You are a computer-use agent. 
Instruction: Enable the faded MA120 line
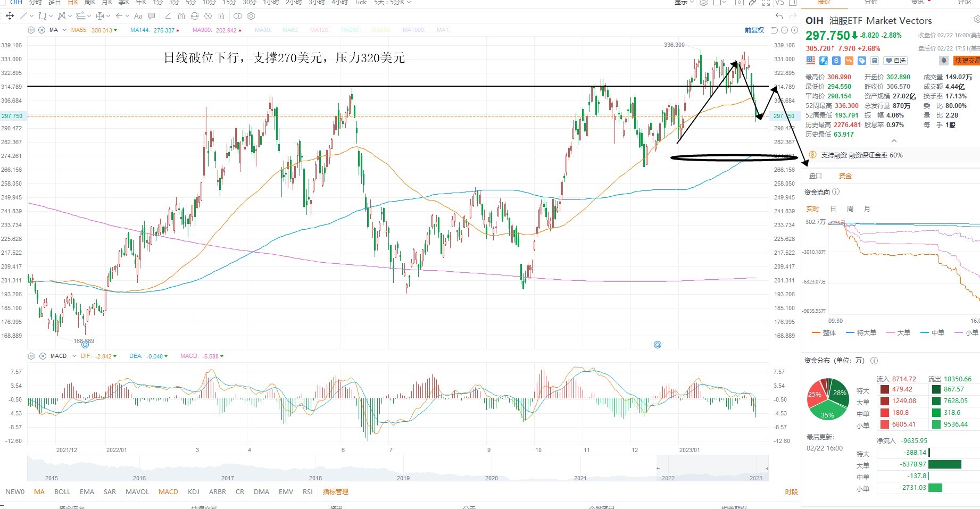pos(319,30)
